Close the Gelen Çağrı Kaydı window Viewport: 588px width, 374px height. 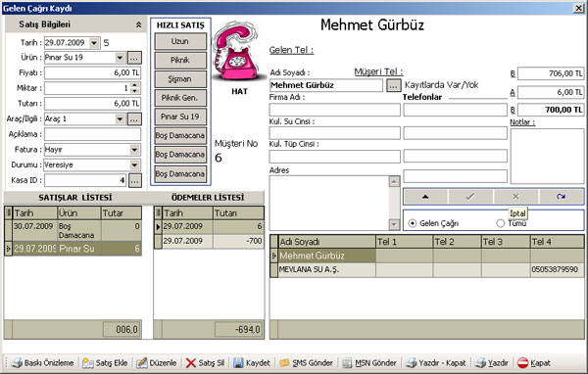578,8
